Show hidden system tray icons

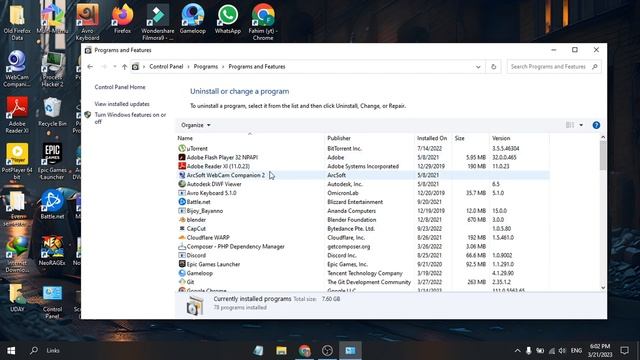tap(517, 351)
